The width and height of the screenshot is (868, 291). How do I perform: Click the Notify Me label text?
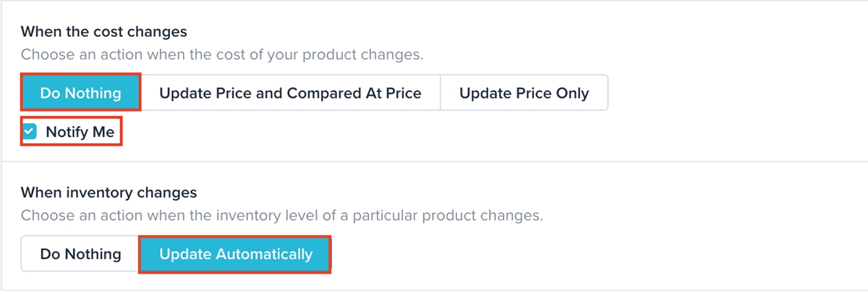pos(80,132)
